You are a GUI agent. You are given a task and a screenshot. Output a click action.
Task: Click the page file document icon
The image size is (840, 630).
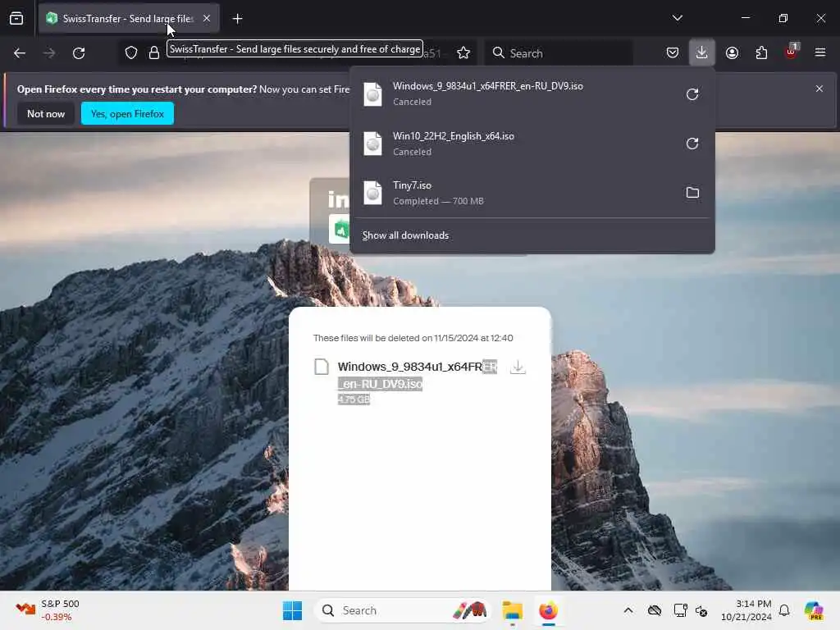[x=322, y=367]
